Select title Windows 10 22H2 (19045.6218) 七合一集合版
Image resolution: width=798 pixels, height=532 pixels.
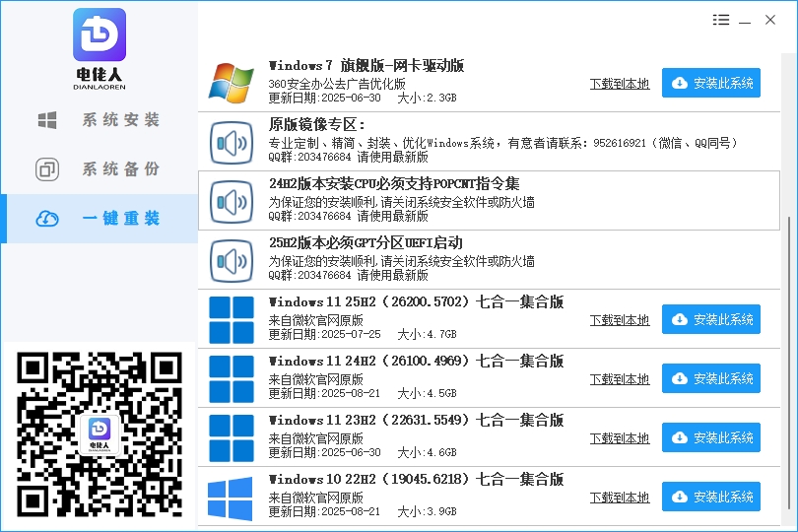coord(417,479)
